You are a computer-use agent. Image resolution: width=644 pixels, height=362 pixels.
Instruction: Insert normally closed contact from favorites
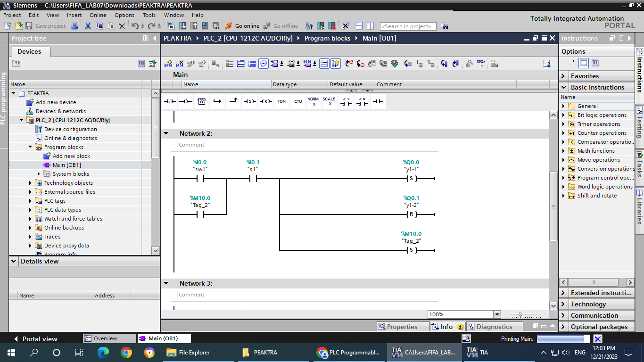click(x=170, y=101)
